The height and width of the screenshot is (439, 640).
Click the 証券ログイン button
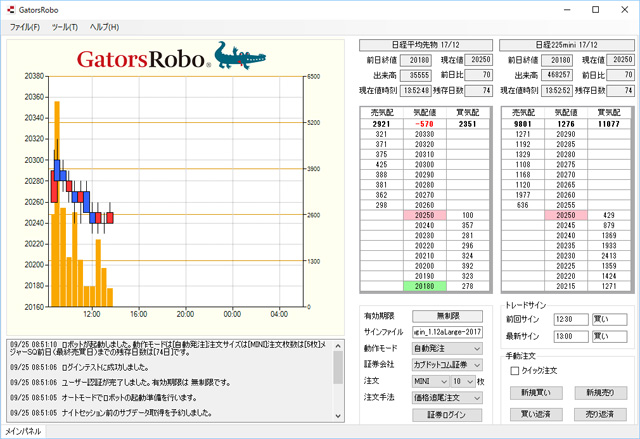(x=447, y=415)
